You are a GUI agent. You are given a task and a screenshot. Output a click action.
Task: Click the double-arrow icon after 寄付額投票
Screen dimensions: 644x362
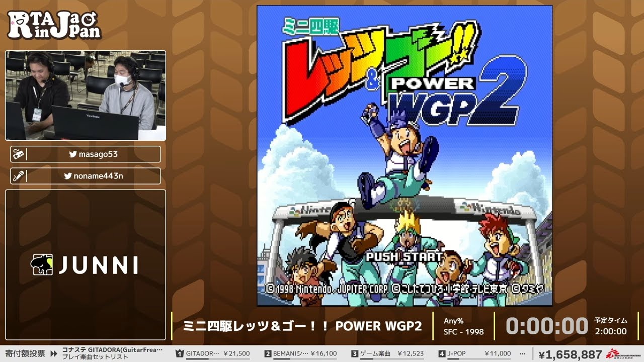pos(54,353)
